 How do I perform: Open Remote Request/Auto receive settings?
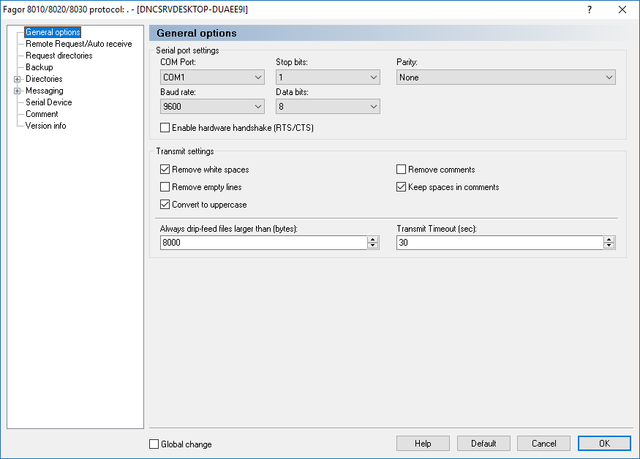click(78, 44)
